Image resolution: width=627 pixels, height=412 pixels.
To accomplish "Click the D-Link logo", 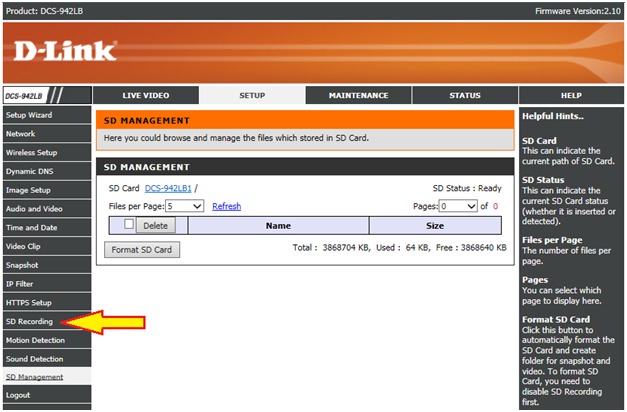I will click(x=65, y=50).
